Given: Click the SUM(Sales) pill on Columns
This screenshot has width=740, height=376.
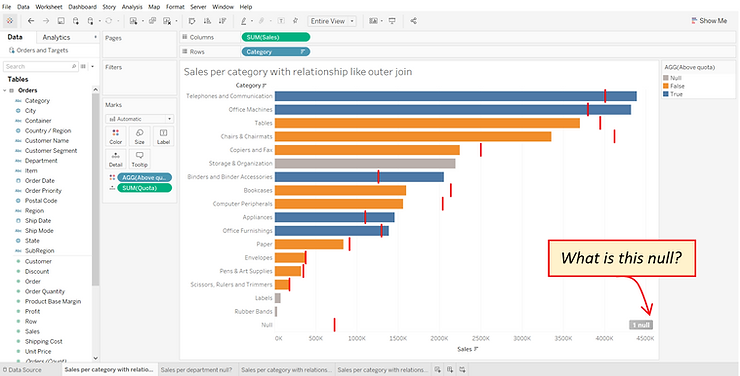Looking at the screenshot, I should pos(276,37).
